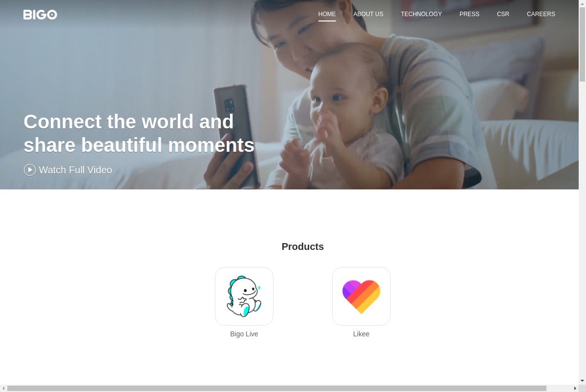Visit the CAREERS page
This screenshot has width=586, height=392.
point(541,14)
